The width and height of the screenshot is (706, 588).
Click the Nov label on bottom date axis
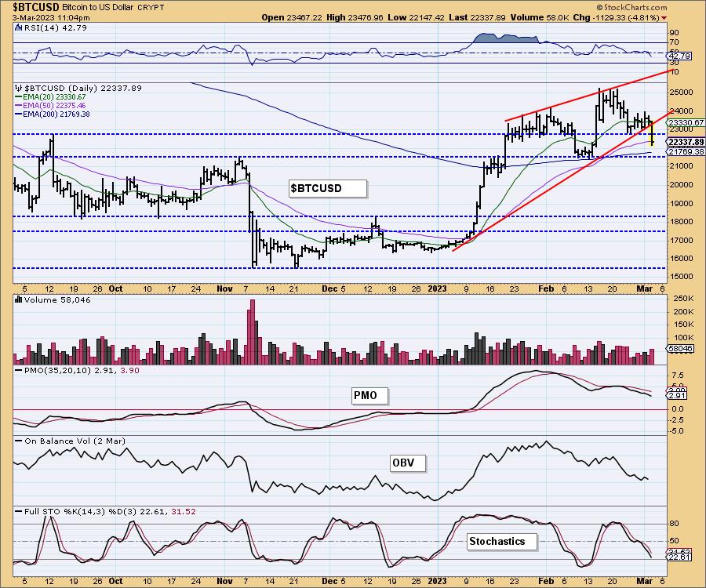tap(224, 581)
